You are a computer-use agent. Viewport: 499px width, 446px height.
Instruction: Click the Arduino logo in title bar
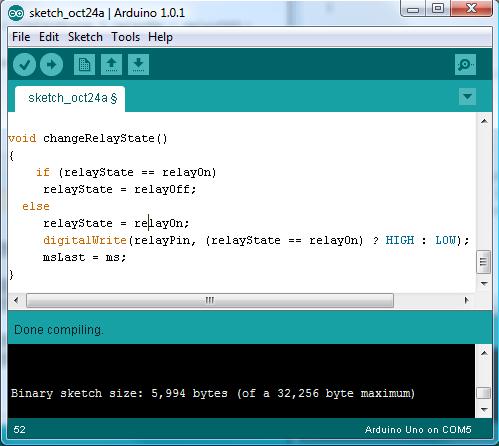(x=16, y=13)
